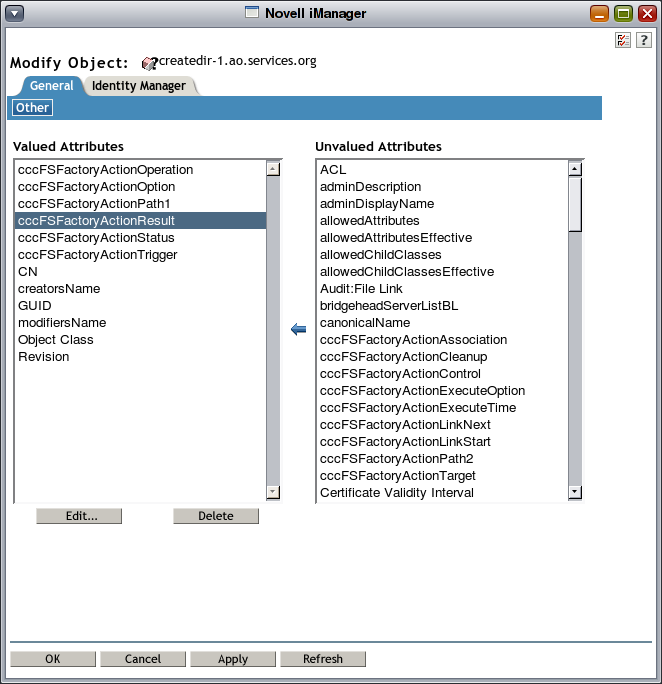
Task: Open the window menu dropdown arrow in title bar
Action: coord(14,14)
